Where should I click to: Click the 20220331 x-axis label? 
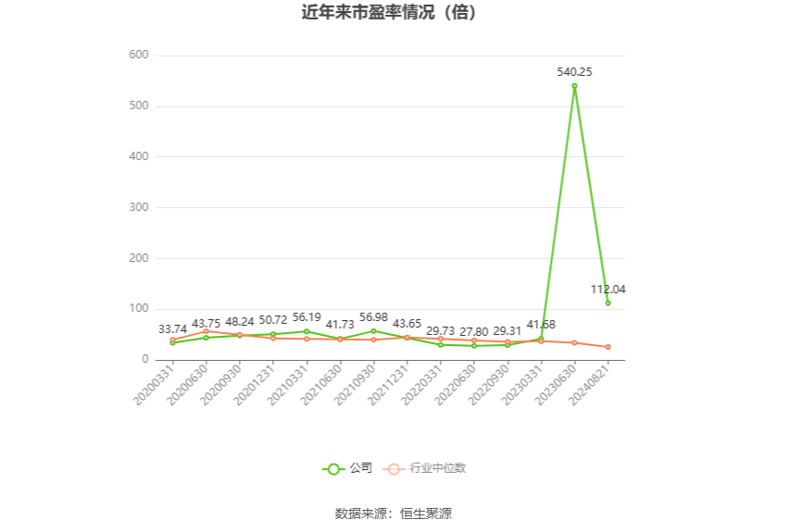[422, 385]
